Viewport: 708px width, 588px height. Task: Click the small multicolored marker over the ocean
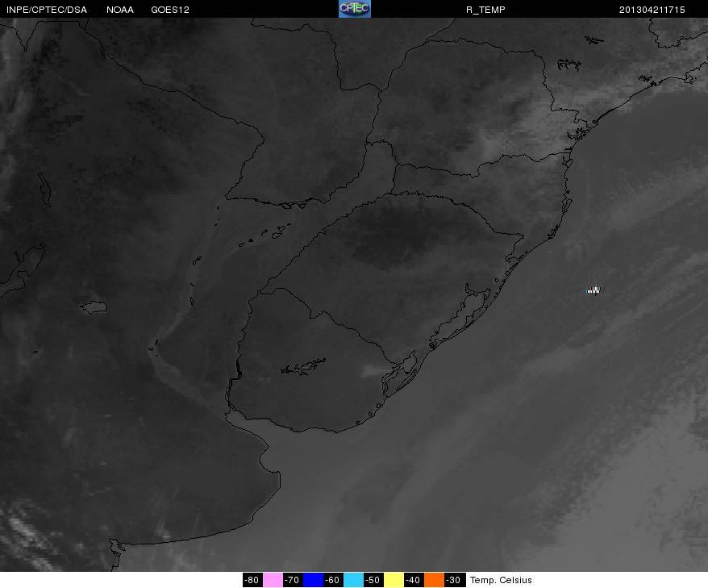(x=593, y=290)
